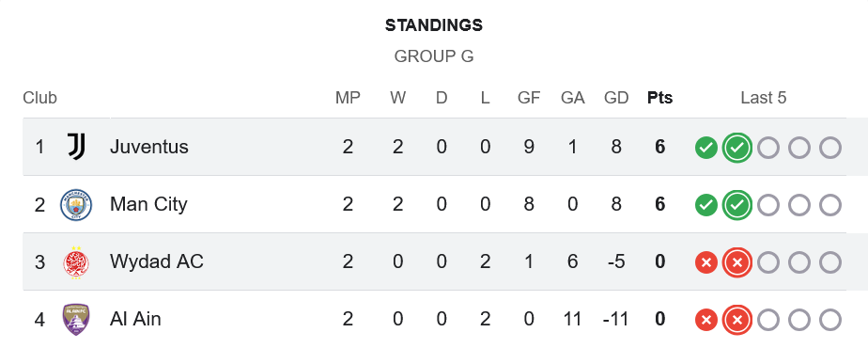Click Juventus's first green win checkmark icon

706,148
